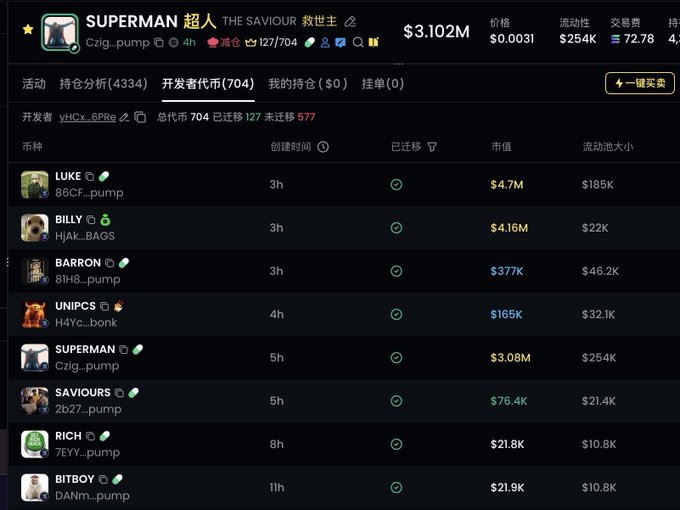Click the header price $0.0031 value

[x=512, y=39]
